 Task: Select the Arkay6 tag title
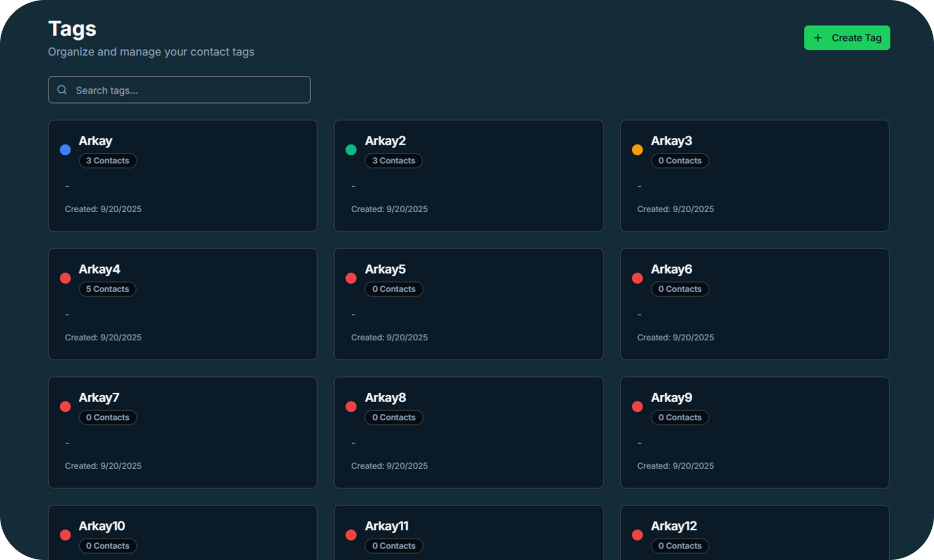671,269
